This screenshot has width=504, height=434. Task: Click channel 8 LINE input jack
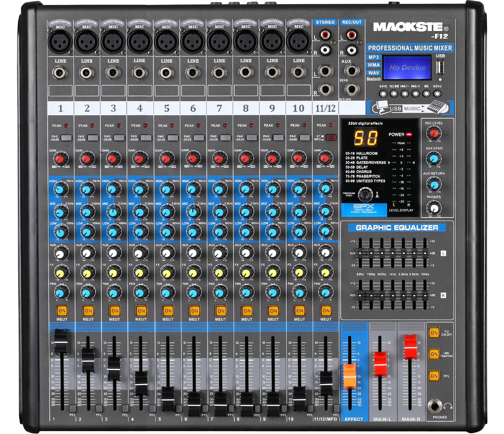click(x=246, y=73)
